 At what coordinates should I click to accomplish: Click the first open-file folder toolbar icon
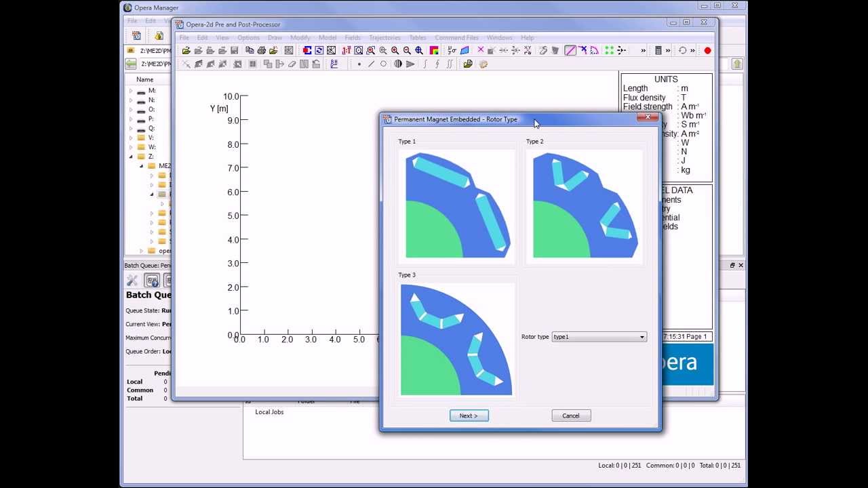pos(186,50)
